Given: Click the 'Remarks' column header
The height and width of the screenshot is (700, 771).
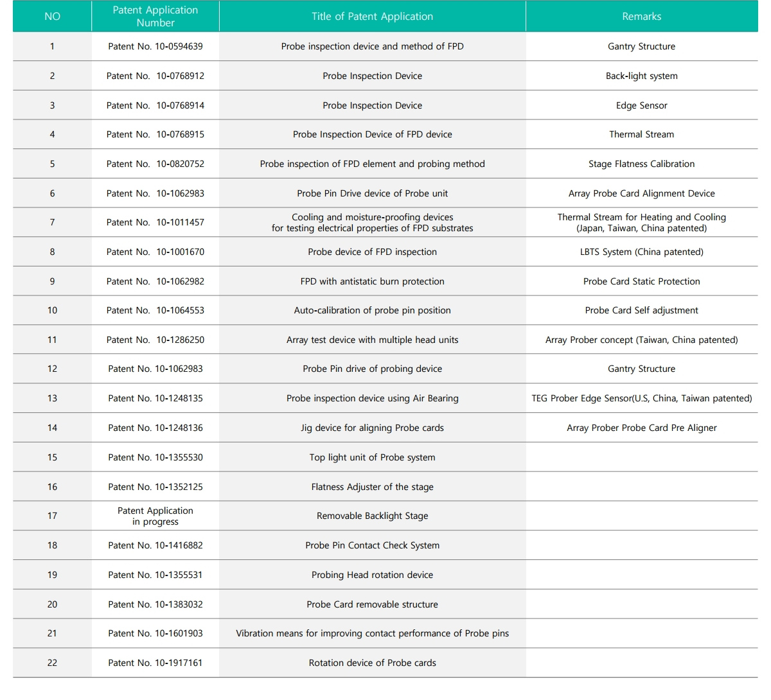Looking at the screenshot, I should pos(641,17).
